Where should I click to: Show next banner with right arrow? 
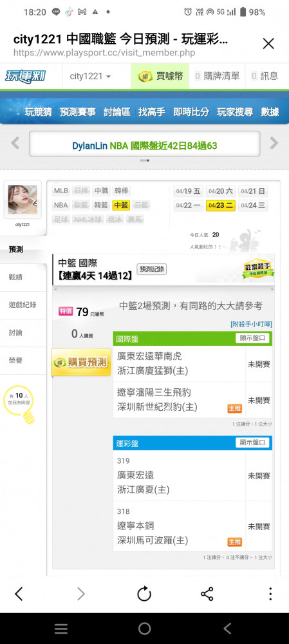[x=274, y=144]
